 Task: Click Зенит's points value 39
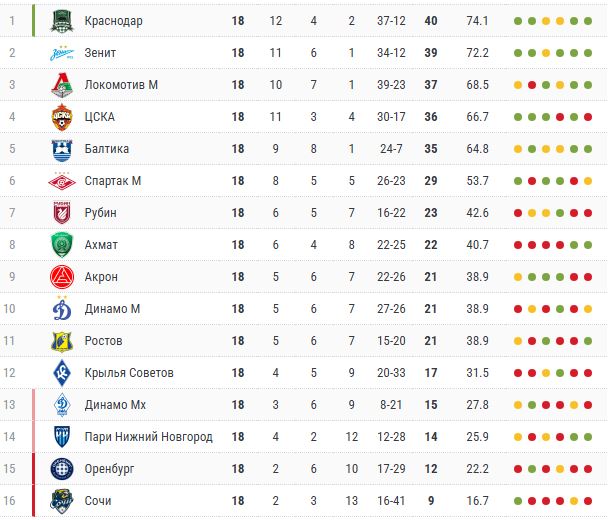tap(432, 53)
